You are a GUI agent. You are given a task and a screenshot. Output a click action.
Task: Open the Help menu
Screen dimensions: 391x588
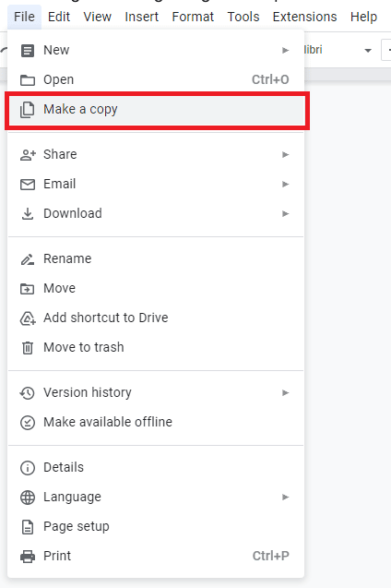click(x=363, y=17)
